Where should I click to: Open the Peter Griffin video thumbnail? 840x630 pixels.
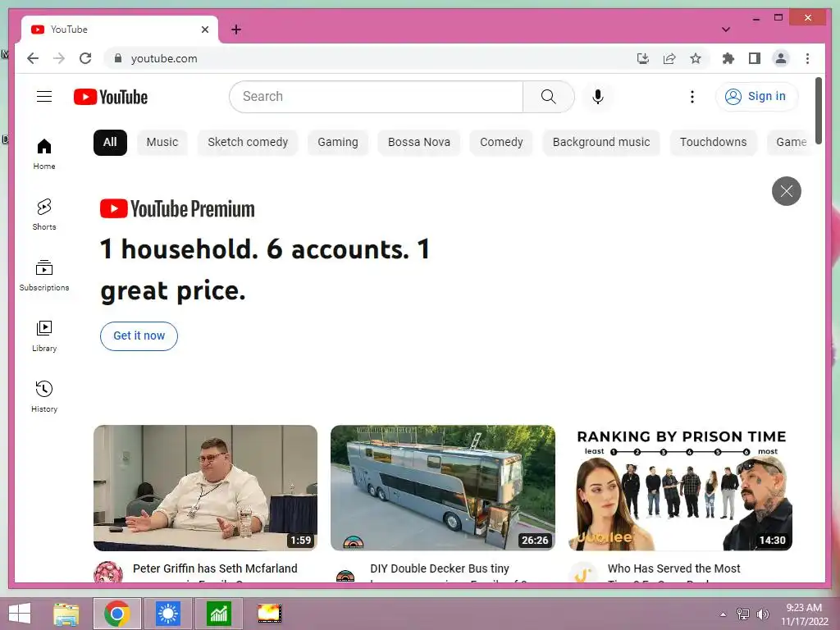tap(205, 488)
